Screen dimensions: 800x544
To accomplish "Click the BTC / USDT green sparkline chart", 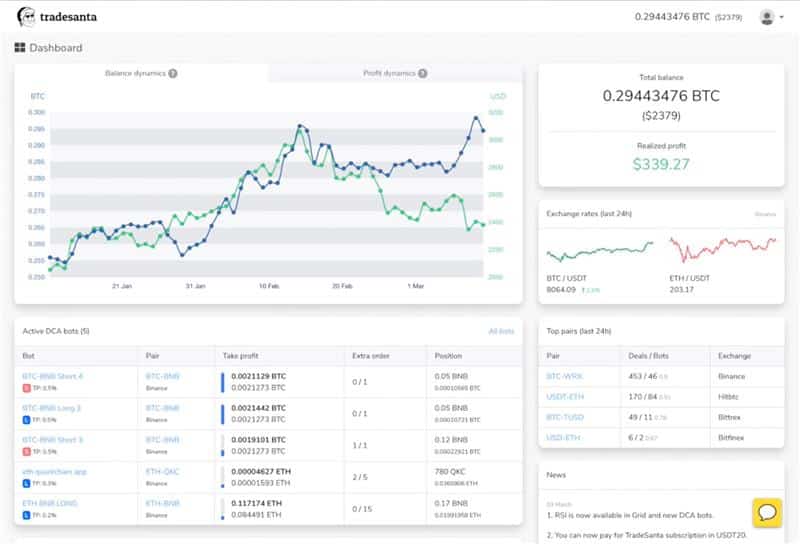I will pos(599,251).
